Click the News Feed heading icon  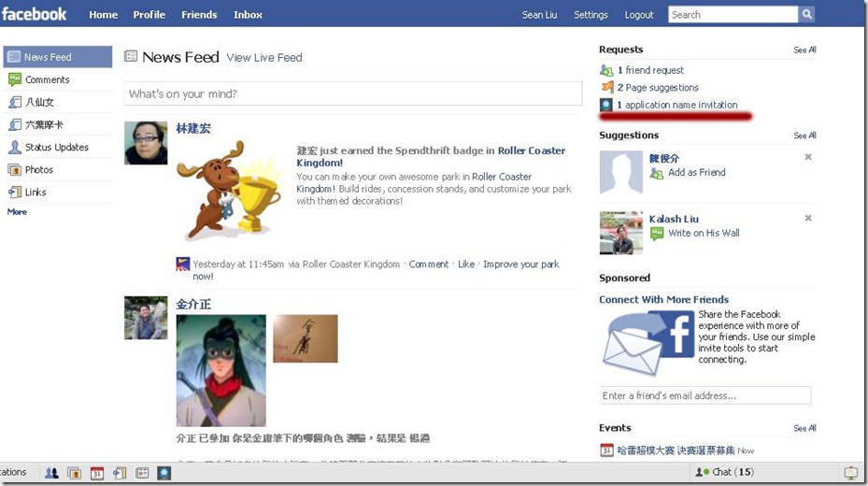pyautogui.click(x=131, y=56)
